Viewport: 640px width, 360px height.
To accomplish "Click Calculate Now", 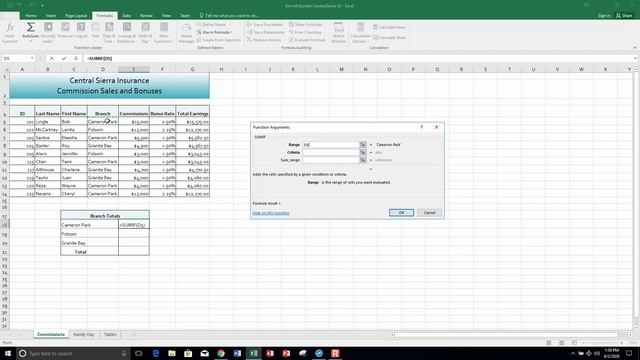I will tap(389, 27).
